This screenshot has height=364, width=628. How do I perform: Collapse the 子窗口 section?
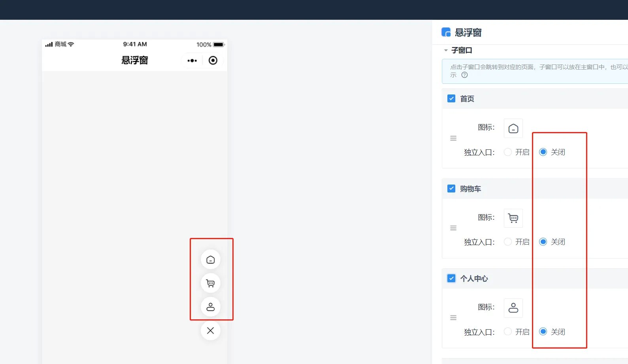click(446, 51)
